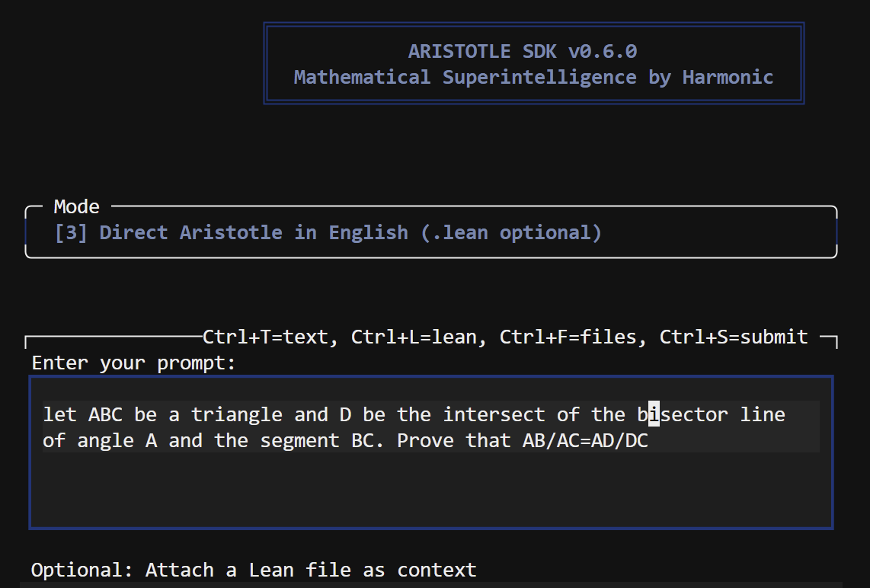Open the Mode selector box
Screen dimensions: 870x588
[x=431, y=232]
